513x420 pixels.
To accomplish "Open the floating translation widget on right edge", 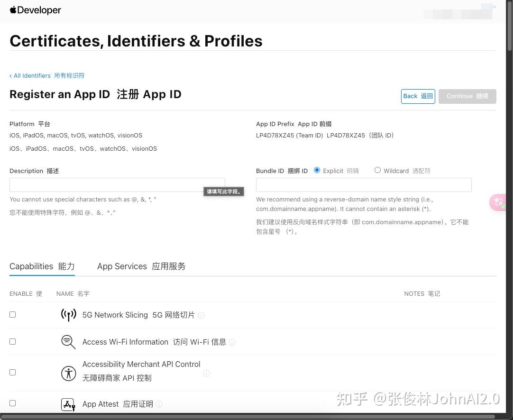I will [498, 202].
